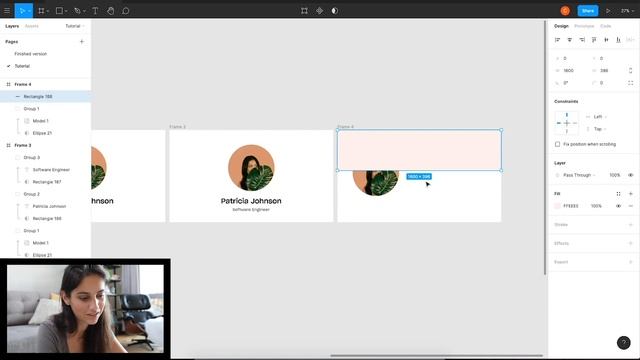Select the Rectangle shape tool
This screenshot has width=640, height=360.
(x=59, y=11)
